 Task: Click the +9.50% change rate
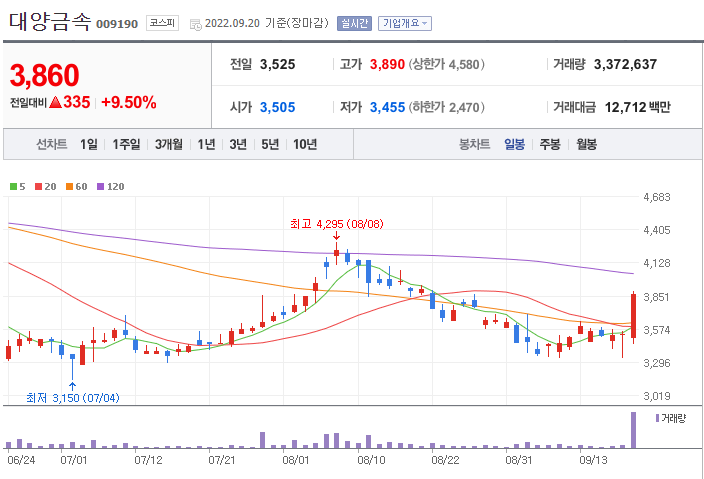(129, 102)
